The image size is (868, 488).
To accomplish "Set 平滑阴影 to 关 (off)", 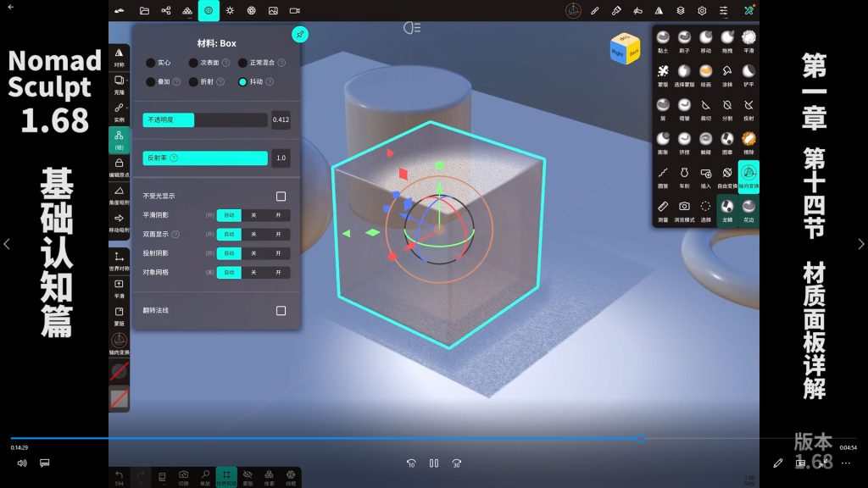I will tap(253, 215).
